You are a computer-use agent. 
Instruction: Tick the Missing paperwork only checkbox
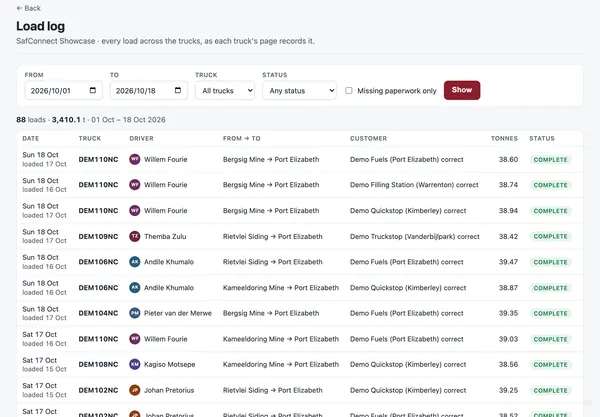[x=349, y=91]
